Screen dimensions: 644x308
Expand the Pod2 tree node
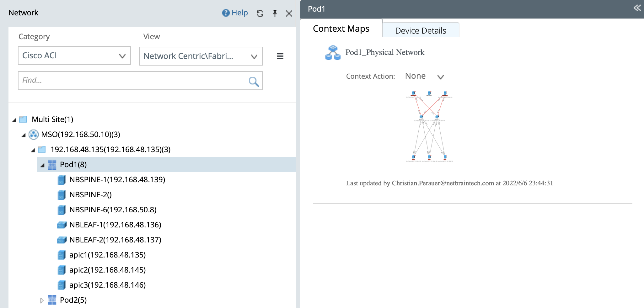pos(42,300)
